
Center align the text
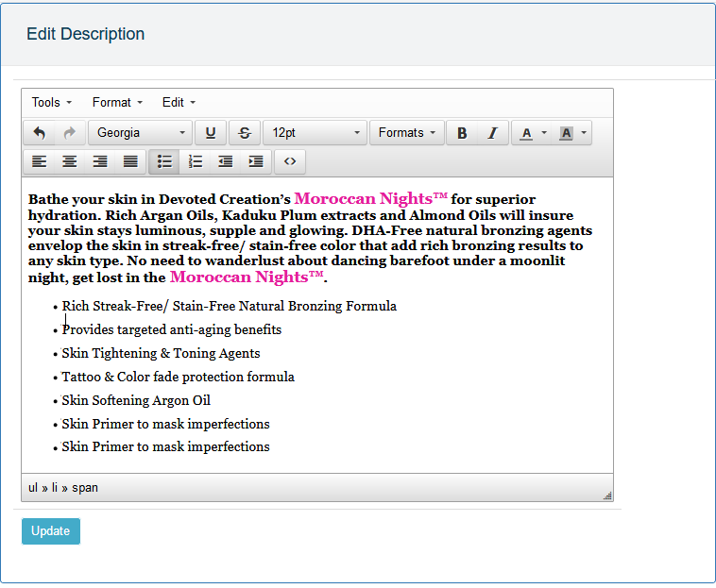pos(69,161)
